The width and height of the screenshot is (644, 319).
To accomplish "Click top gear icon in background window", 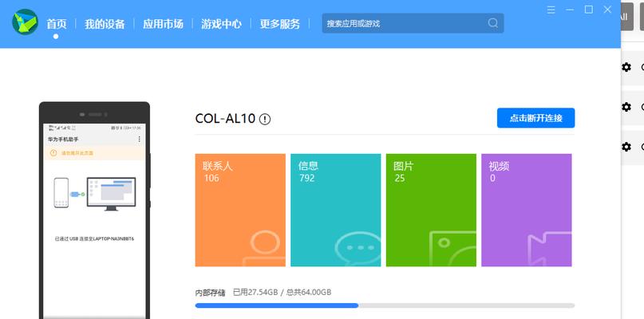I will point(626,67).
